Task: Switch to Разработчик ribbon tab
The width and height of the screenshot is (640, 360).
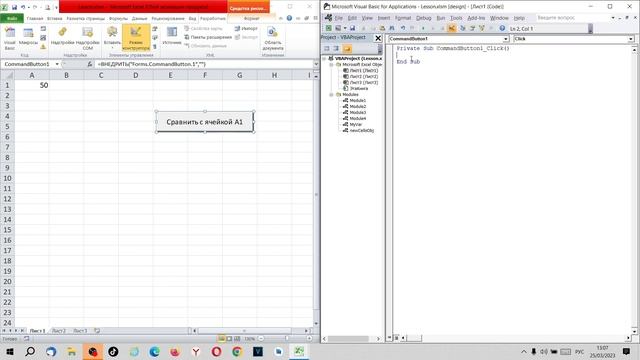Action: pyautogui.click(x=213, y=18)
